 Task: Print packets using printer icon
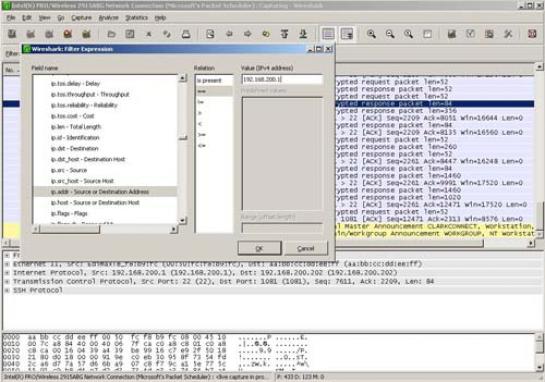tap(186, 34)
